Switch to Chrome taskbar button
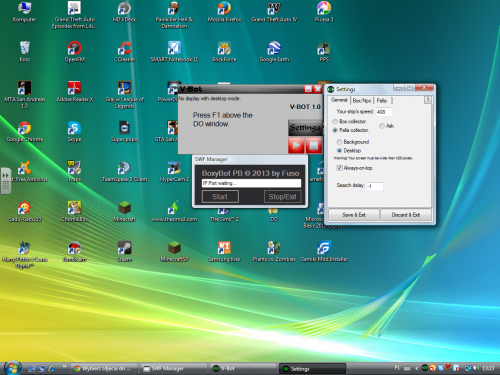Screen dimensions: 500x375 (x=104, y=369)
